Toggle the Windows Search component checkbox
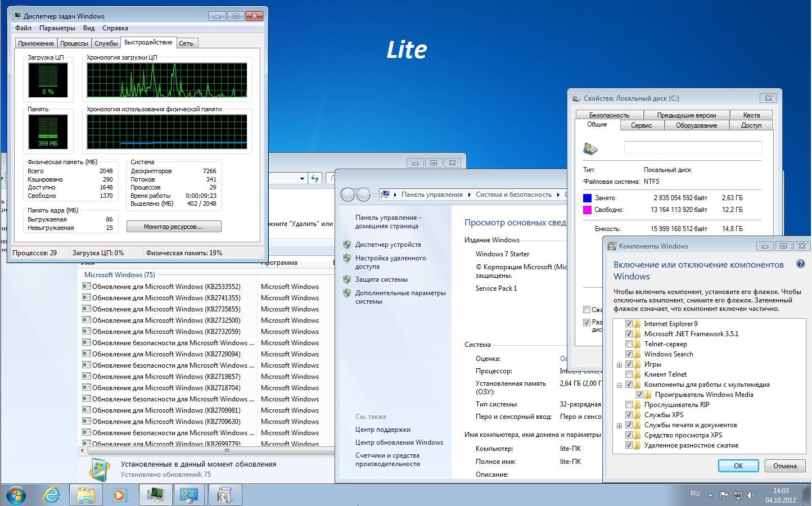812x506 pixels. click(x=629, y=354)
